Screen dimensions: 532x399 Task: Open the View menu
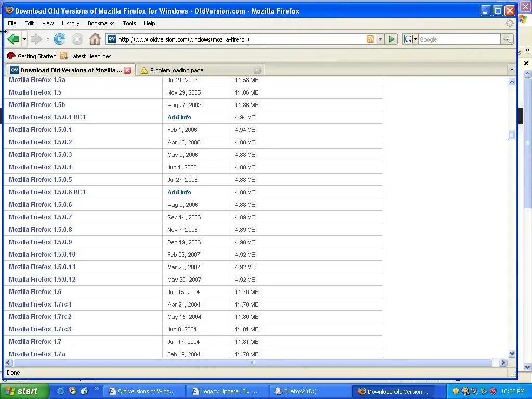pyautogui.click(x=48, y=23)
